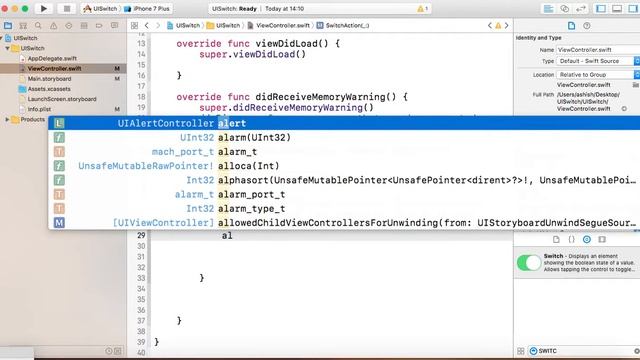
Task: Jump to next issue arrow
Action: pos(507,25)
